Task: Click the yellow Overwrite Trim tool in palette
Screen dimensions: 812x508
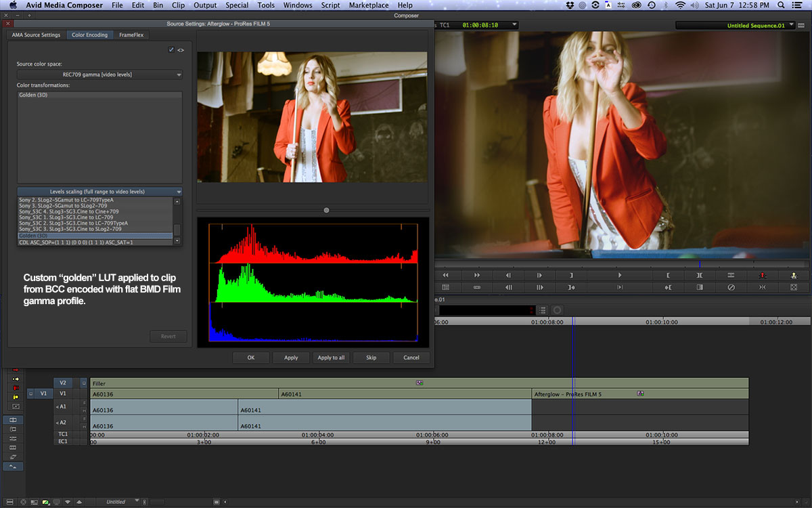Action: 16,397
